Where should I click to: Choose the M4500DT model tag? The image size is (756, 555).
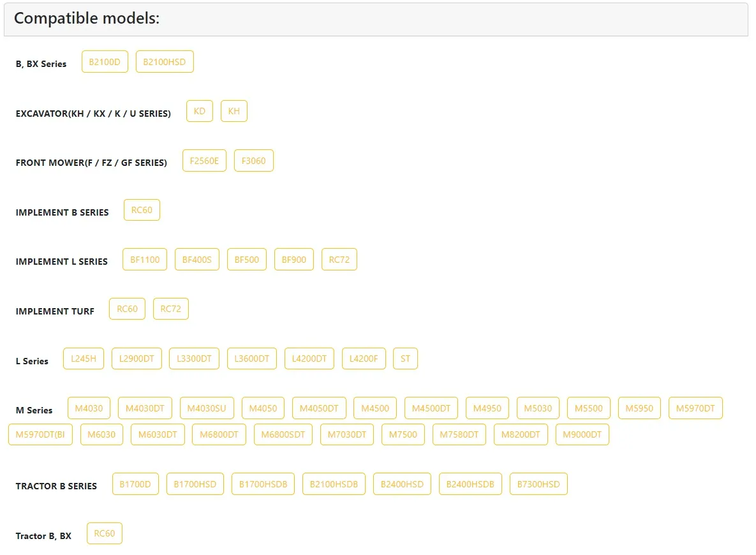pyautogui.click(x=431, y=408)
